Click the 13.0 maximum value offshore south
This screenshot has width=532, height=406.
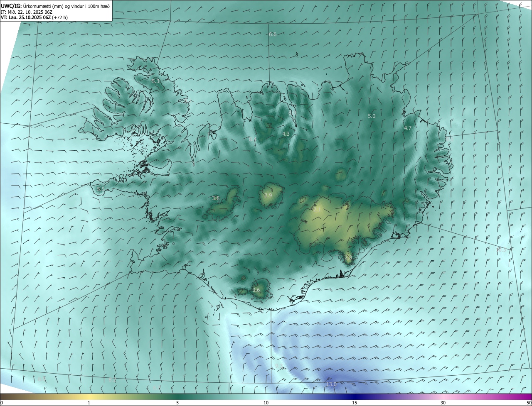pyautogui.click(x=331, y=384)
